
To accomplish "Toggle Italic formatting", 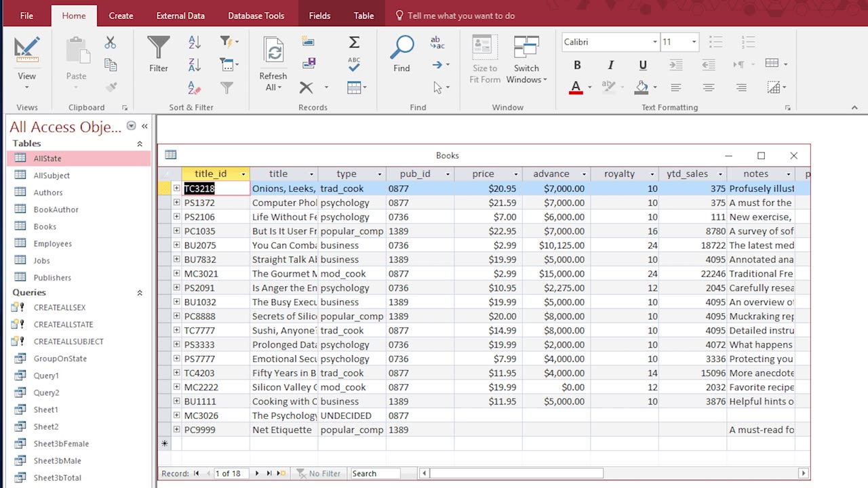I will 610,65.
